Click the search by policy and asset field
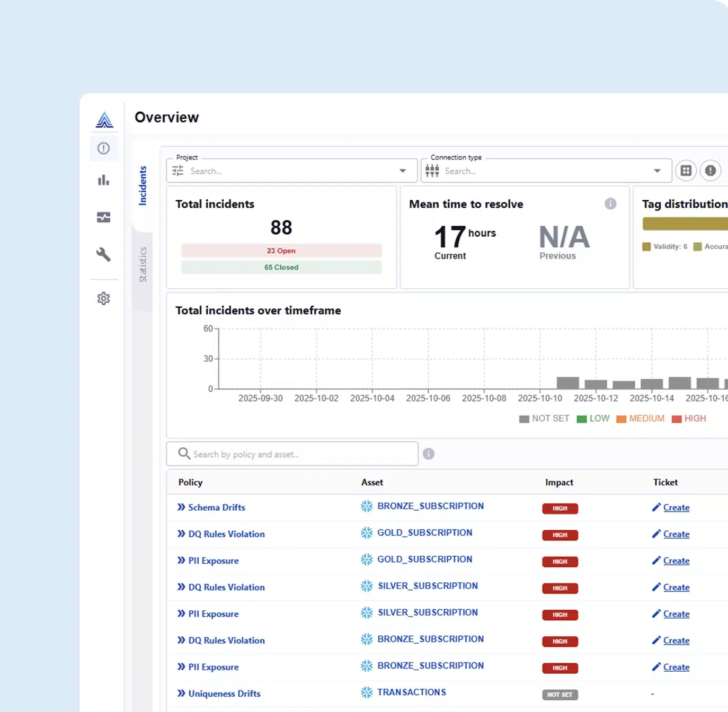This screenshot has height=712, width=728. click(x=291, y=454)
